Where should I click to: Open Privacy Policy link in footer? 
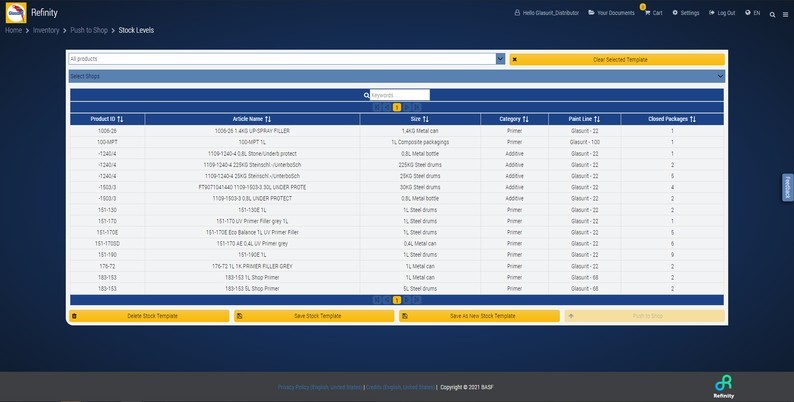pyautogui.click(x=320, y=387)
